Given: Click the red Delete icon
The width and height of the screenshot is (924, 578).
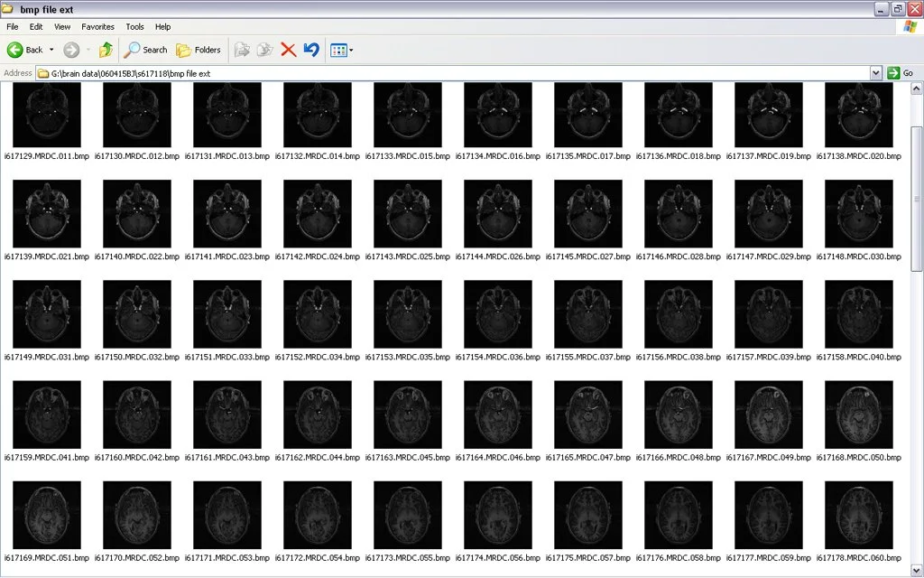Looking at the screenshot, I should point(288,50).
